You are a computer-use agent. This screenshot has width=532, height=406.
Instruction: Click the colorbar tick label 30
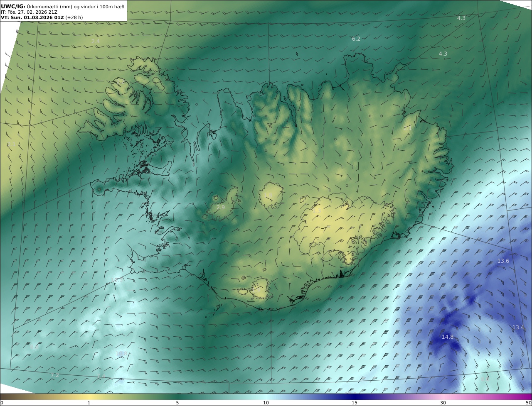[443, 403]
